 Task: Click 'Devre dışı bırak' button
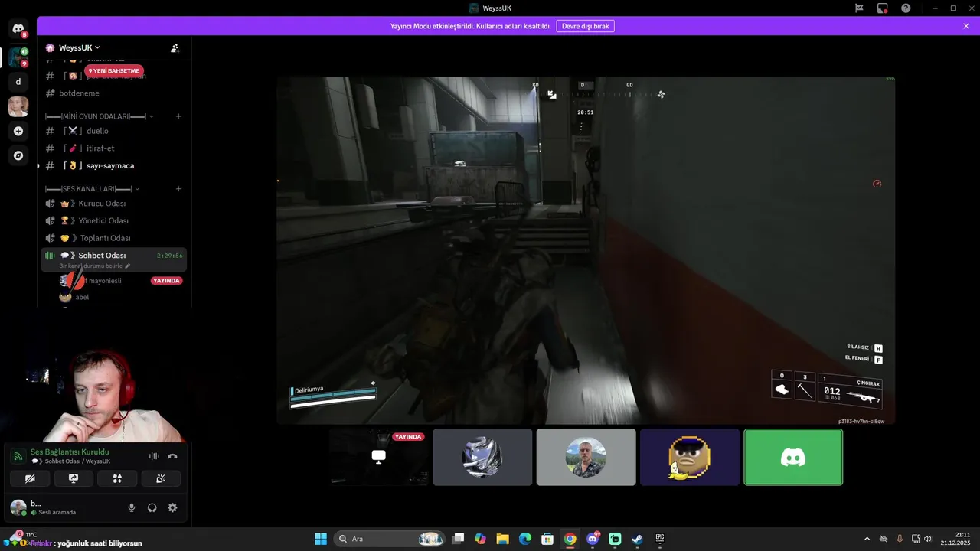pyautogui.click(x=585, y=26)
